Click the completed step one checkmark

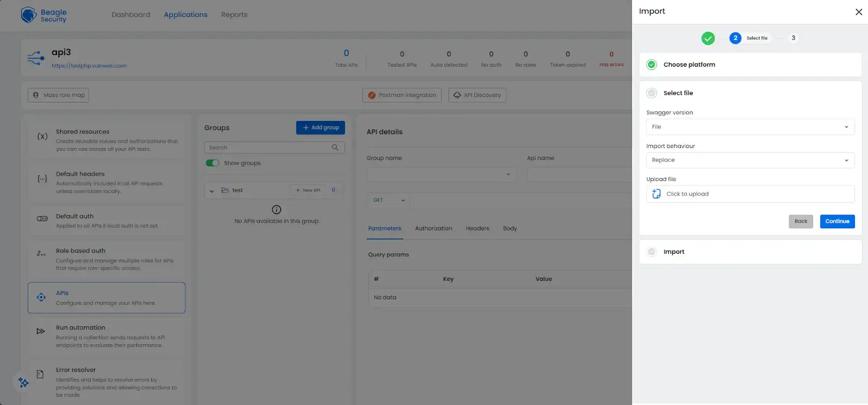click(x=708, y=38)
